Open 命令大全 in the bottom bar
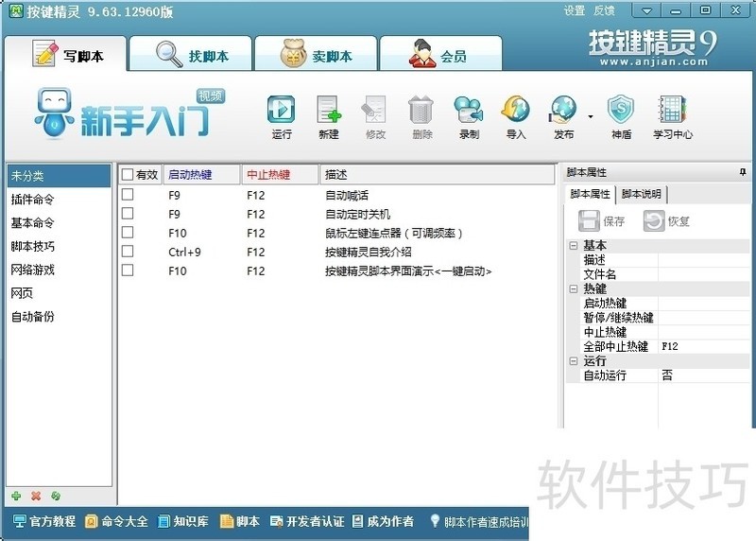The image size is (756, 541). point(116,521)
